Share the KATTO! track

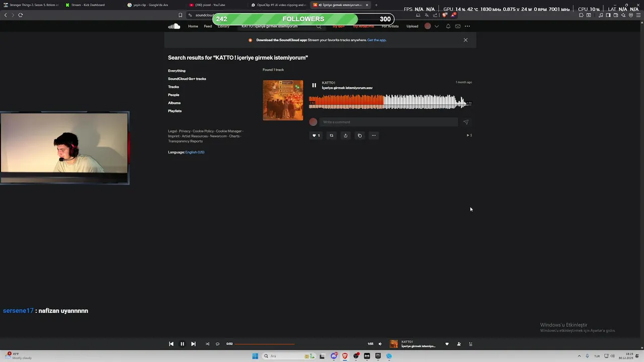[346, 135]
